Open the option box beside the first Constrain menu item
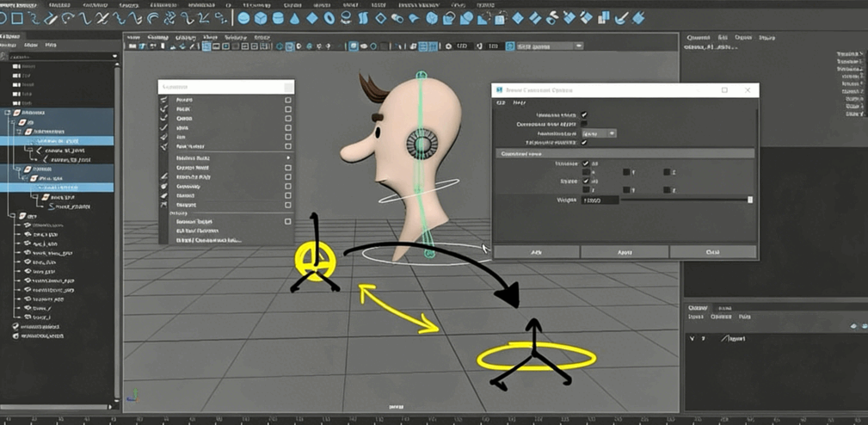Screen dimensions: 868x425 (288, 100)
